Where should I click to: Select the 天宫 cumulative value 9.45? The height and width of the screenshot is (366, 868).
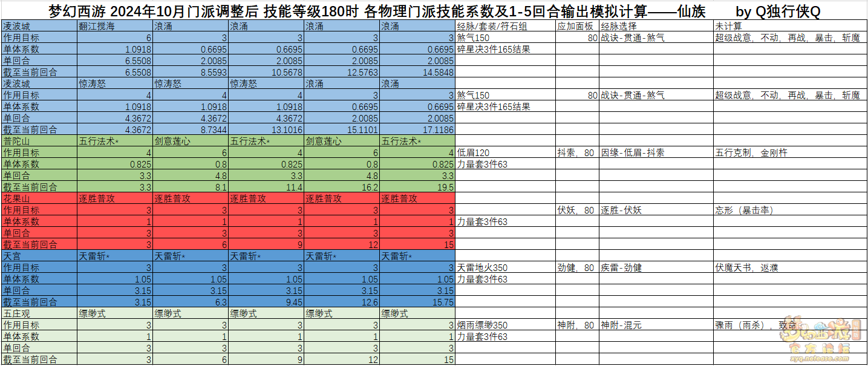[x=266, y=302]
